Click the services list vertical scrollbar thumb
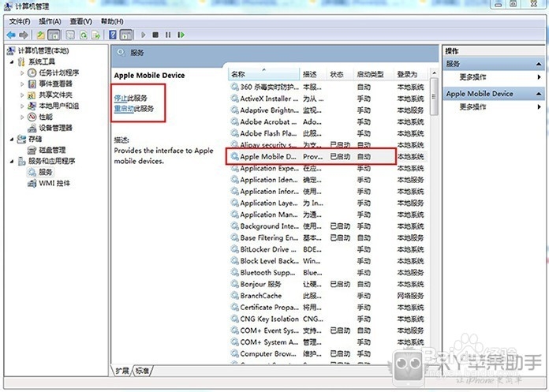 [x=434, y=96]
